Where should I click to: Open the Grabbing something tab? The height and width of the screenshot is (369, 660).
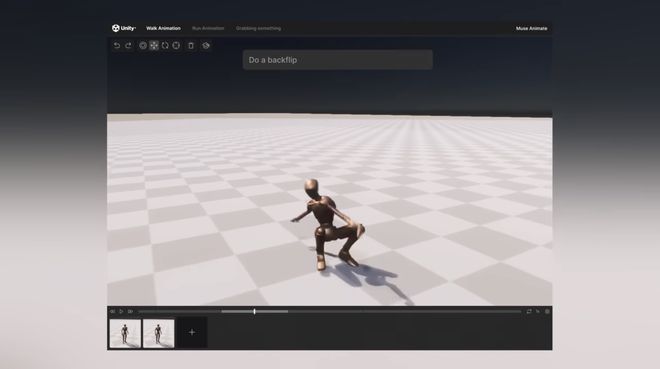[x=258, y=28]
